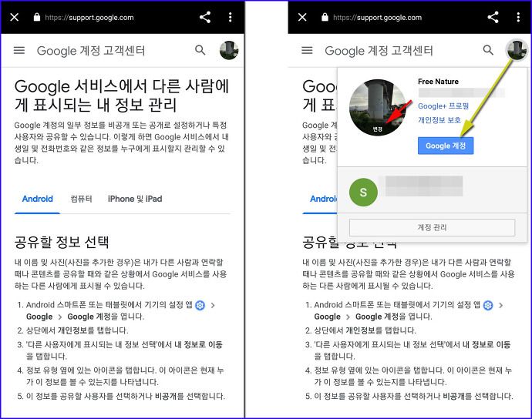Image resolution: width=532 pixels, height=419 pixels.
Task: Click search magnifier in right screen
Action: [x=488, y=50]
